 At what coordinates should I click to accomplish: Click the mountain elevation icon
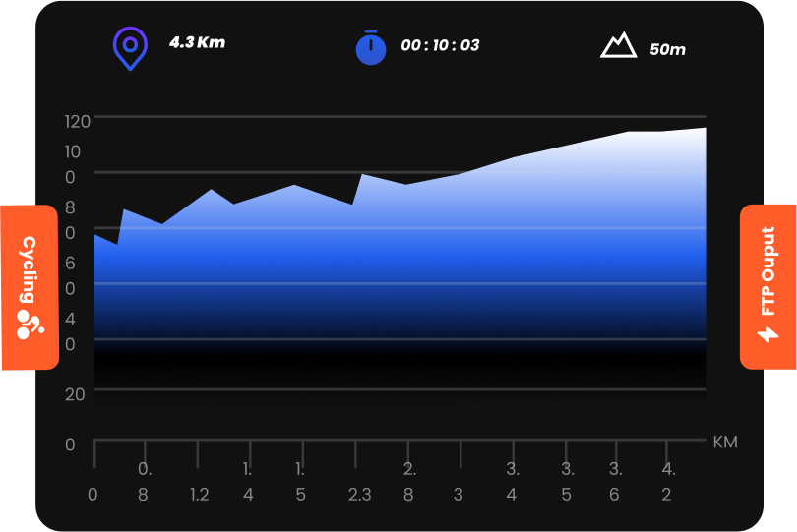tap(618, 46)
